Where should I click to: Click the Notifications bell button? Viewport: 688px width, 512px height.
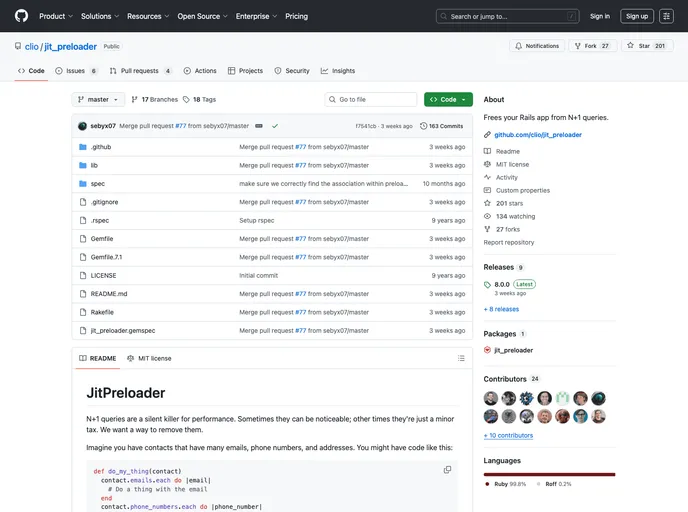(x=537, y=46)
